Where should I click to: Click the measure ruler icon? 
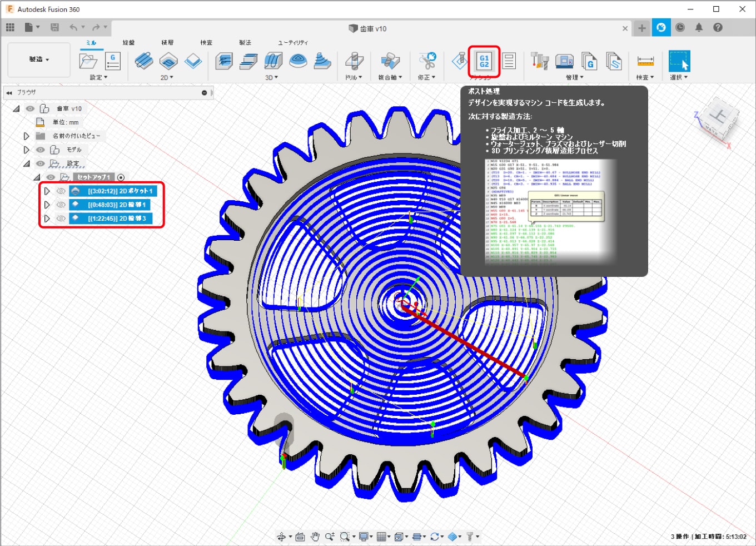(x=645, y=61)
